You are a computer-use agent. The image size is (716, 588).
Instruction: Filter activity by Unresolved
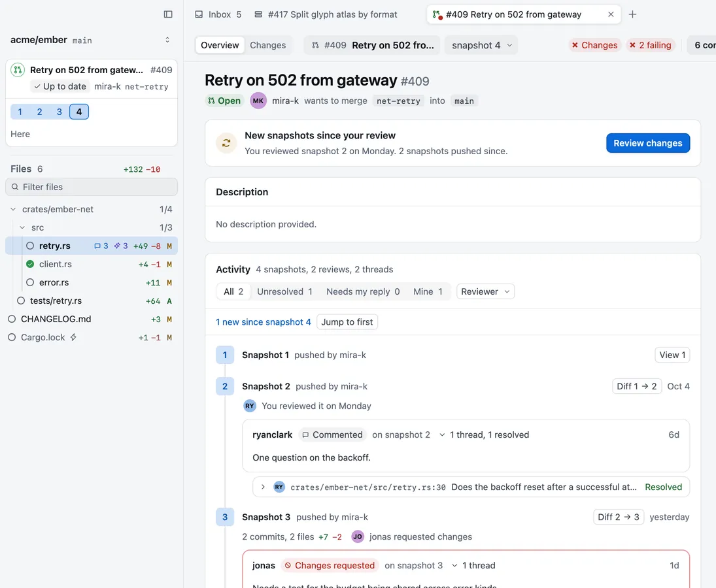[284, 291]
